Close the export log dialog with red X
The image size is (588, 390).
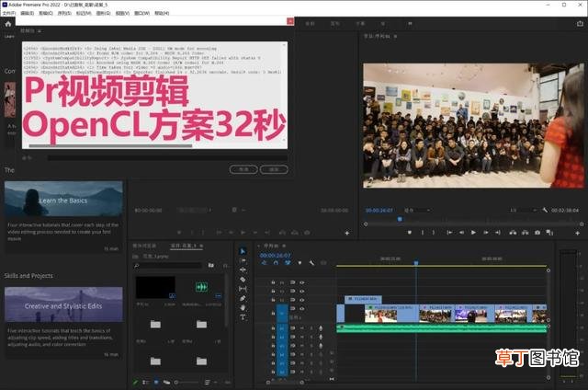(290, 21)
